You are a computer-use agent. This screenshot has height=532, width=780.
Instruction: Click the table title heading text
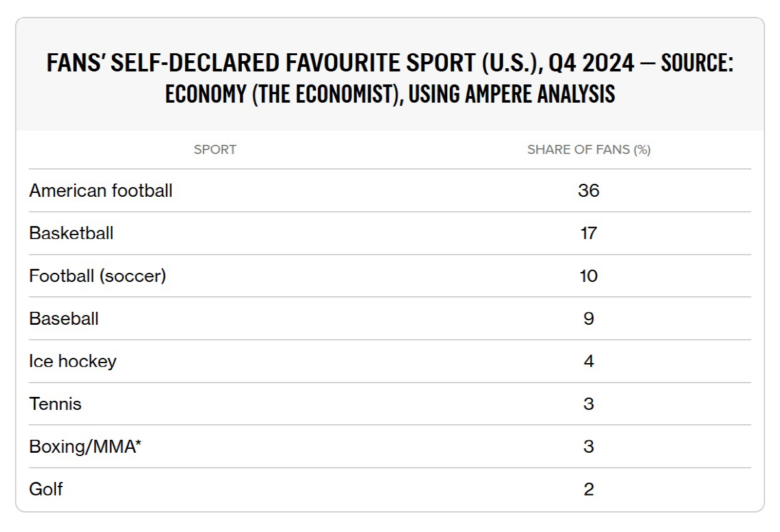pyautogui.click(x=390, y=78)
